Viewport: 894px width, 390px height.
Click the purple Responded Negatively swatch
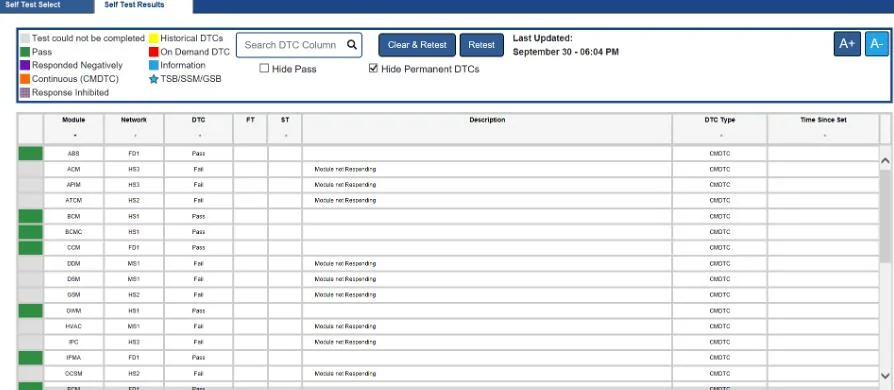pyautogui.click(x=25, y=66)
